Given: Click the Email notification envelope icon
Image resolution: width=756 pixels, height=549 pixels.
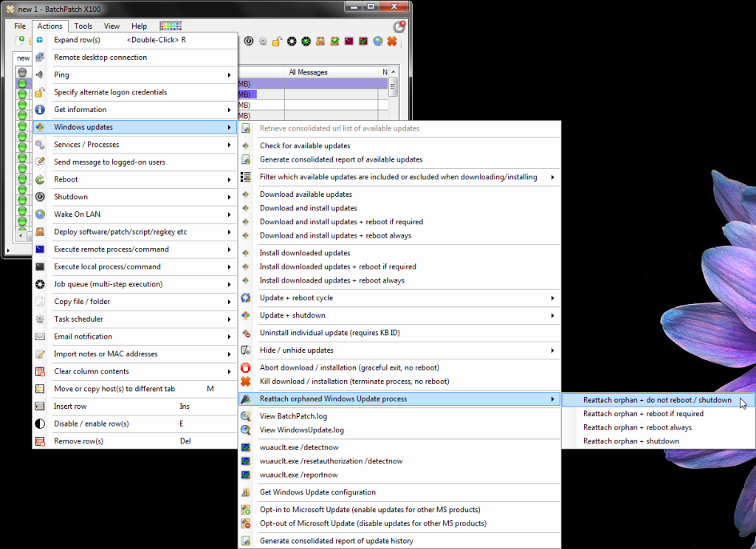Looking at the screenshot, I should tap(40, 336).
